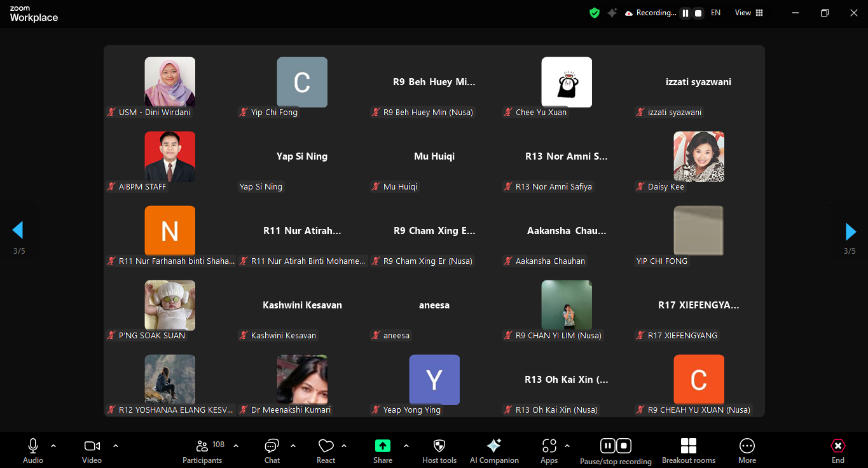Pause recording from the title bar

(685, 13)
